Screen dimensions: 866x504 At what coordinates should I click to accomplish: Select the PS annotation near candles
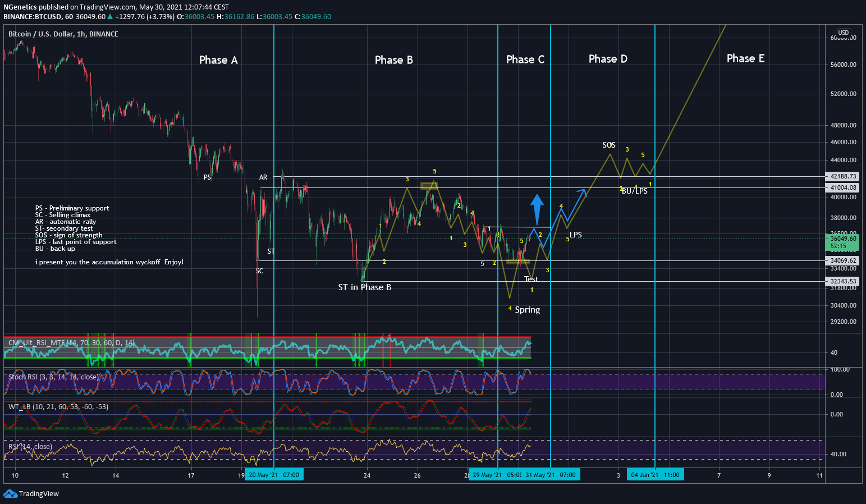[207, 177]
